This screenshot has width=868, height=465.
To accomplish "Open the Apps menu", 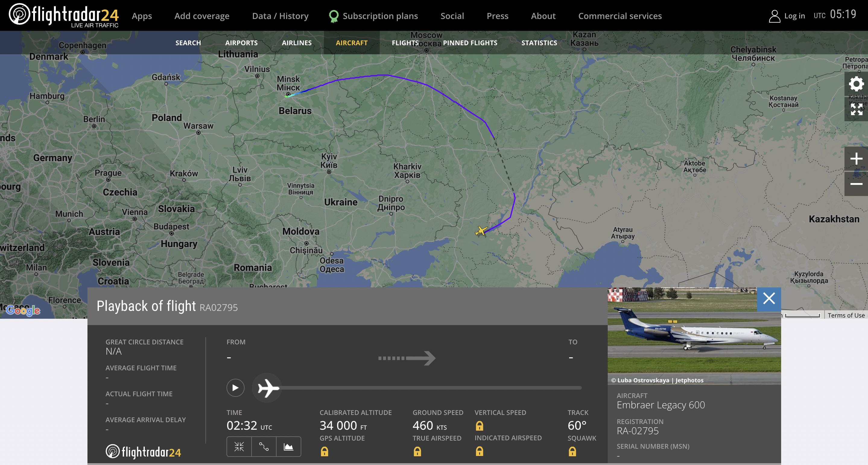I will click(x=142, y=16).
